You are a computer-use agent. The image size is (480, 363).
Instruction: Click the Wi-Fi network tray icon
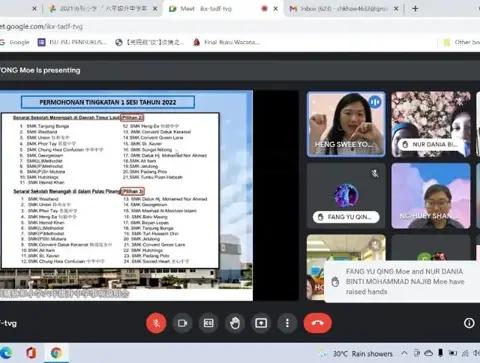point(465,353)
